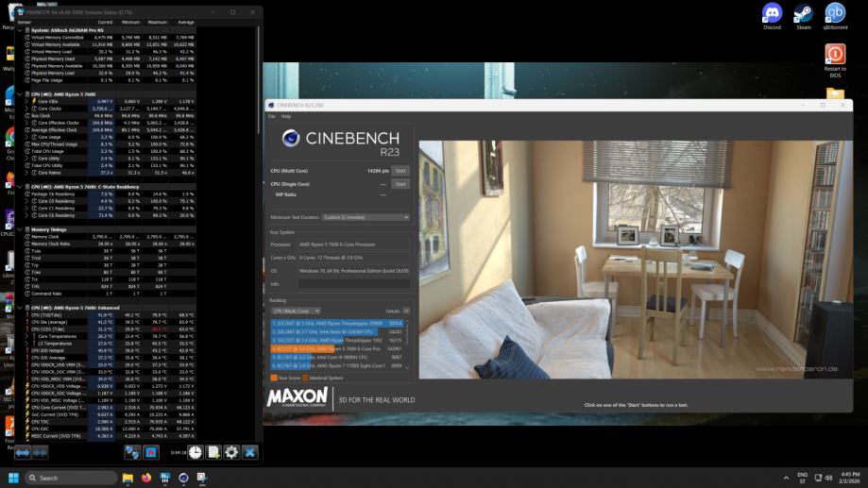The image size is (868, 488).
Task: Click the red-framed icon in HWiNFO toolbar
Action: (x=150, y=452)
